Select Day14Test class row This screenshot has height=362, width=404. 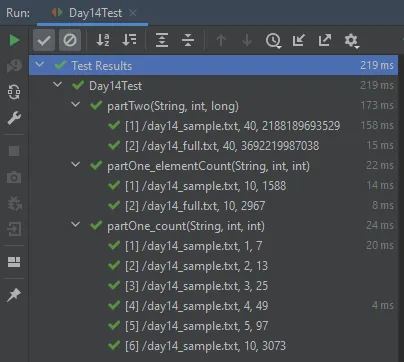213,86
